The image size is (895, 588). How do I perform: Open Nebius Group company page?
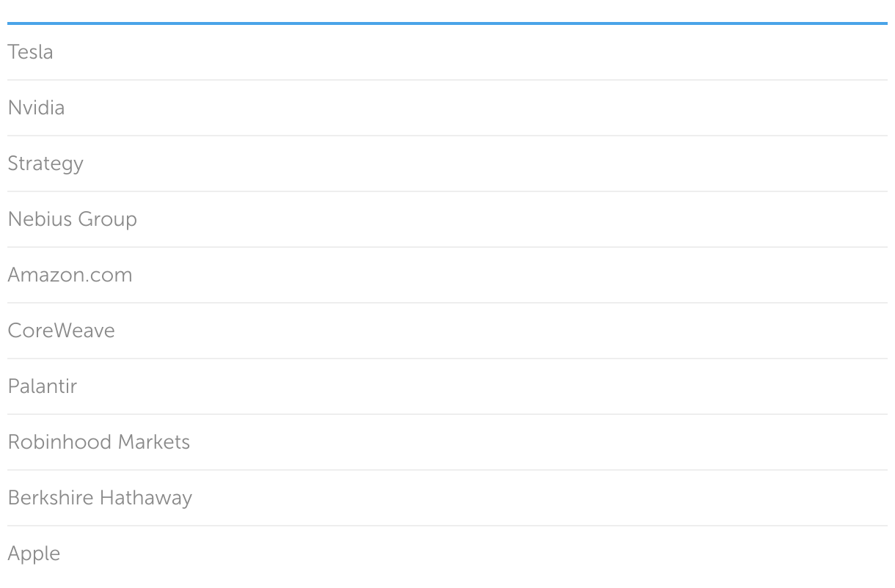tap(72, 219)
